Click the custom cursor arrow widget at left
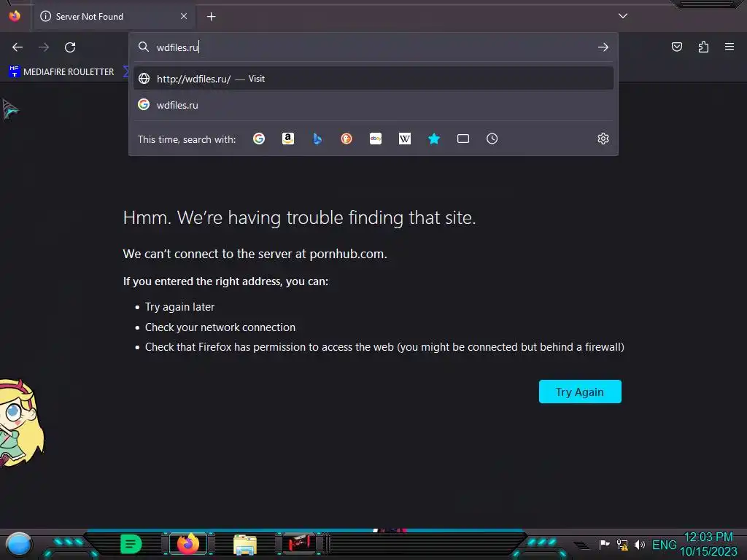 (10, 110)
